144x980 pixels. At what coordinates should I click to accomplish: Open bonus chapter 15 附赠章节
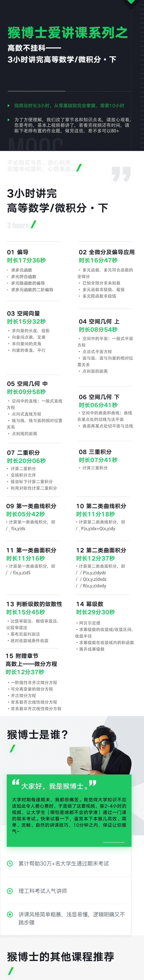click(22, 655)
